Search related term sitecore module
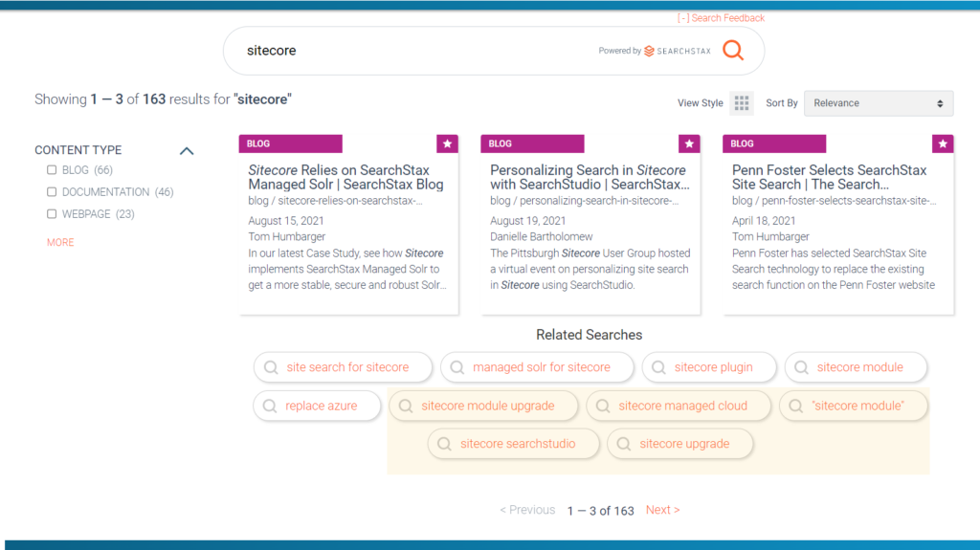 pyautogui.click(x=856, y=367)
